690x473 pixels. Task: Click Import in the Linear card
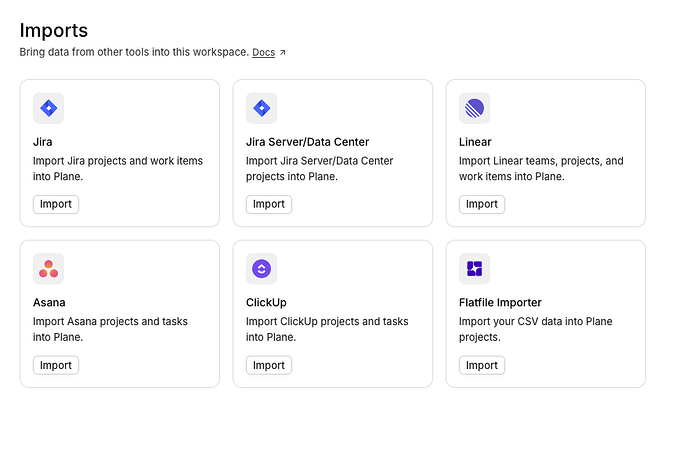click(482, 205)
